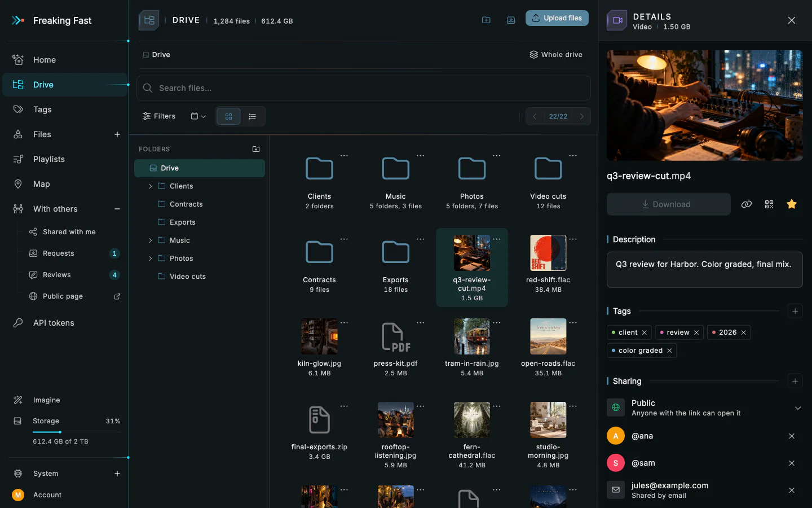Open the Filters button
Image resolution: width=812 pixels, height=508 pixels.
pos(159,116)
